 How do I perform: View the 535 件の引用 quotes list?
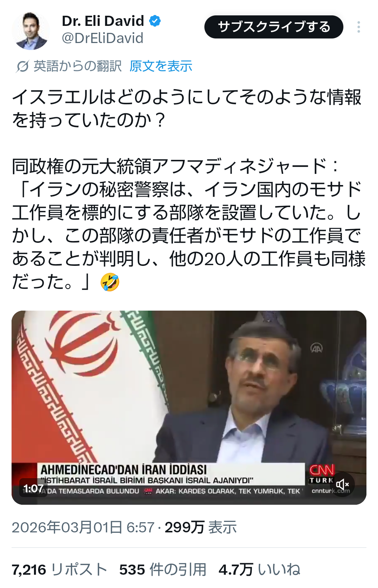tap(163, 569)
